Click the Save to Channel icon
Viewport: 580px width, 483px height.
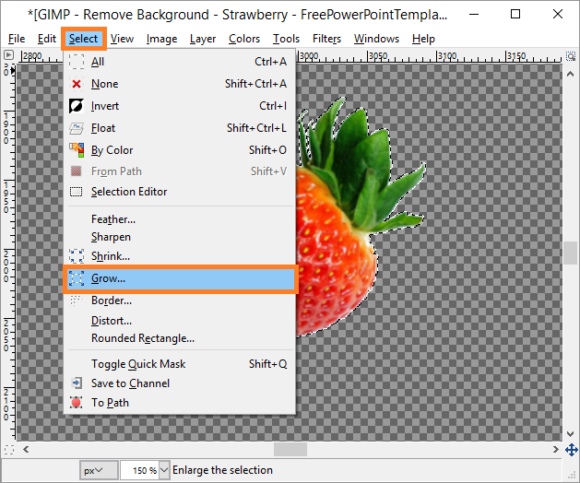[77, 383]
